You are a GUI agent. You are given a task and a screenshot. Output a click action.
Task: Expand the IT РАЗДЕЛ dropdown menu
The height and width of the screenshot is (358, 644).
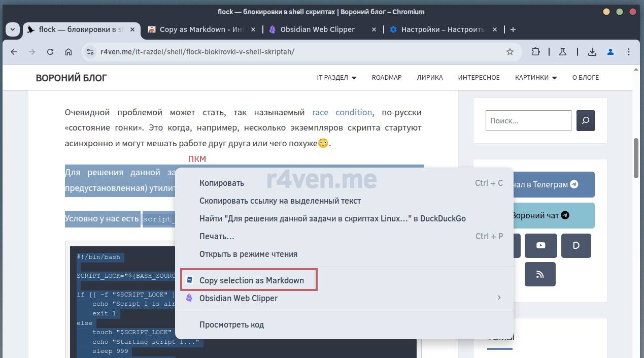tap(336, 78)
